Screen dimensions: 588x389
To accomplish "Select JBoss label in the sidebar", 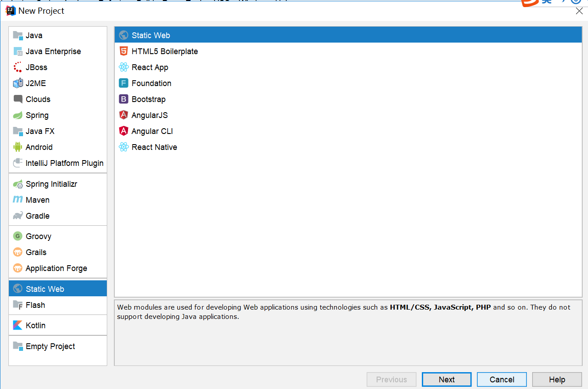I will 36,67.
